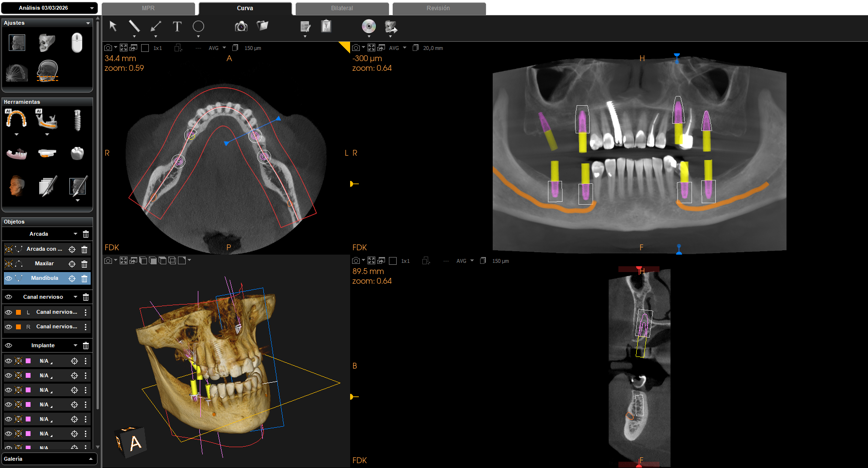Delete the Mandíbula arch object
This screenshot has height=468, width=868.
[x=84, y=278]
